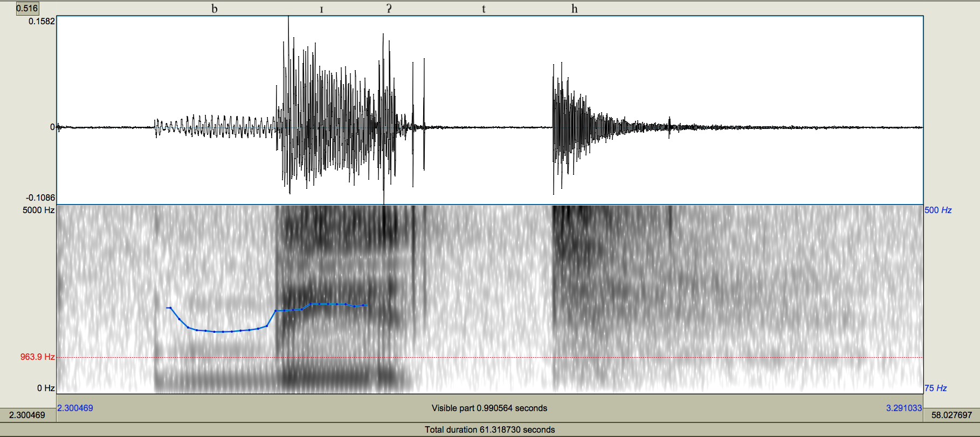Click the 0.1582 waveform maximum amplitude value
Viewport: 980px width, 437px height.
pos(42,21)
